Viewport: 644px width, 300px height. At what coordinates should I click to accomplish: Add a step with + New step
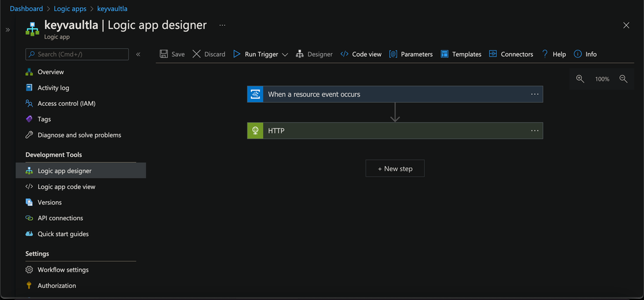395,168
